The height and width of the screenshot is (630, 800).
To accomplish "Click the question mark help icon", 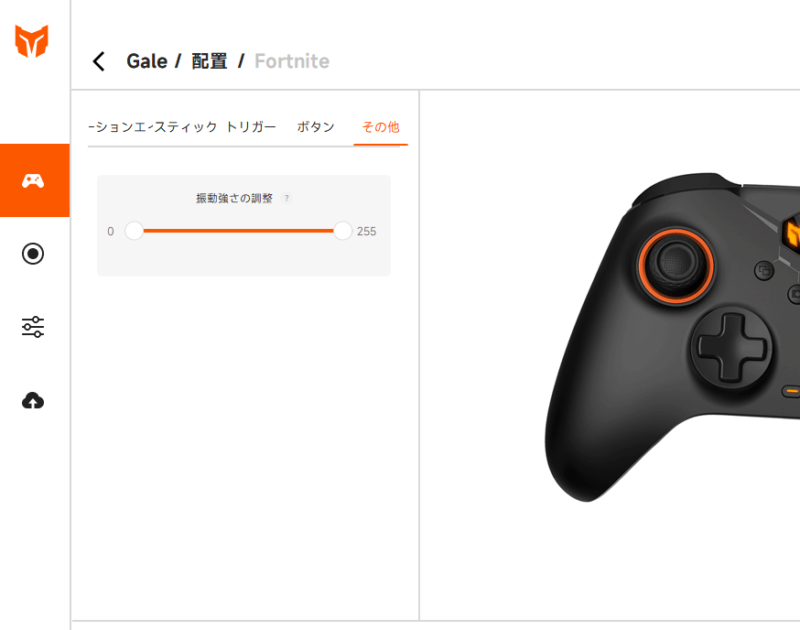I will click(287, 198).
